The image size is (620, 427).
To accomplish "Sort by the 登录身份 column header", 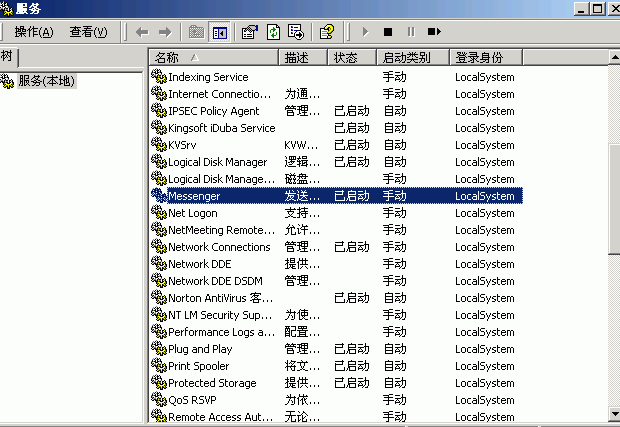I will pos(486,58).
